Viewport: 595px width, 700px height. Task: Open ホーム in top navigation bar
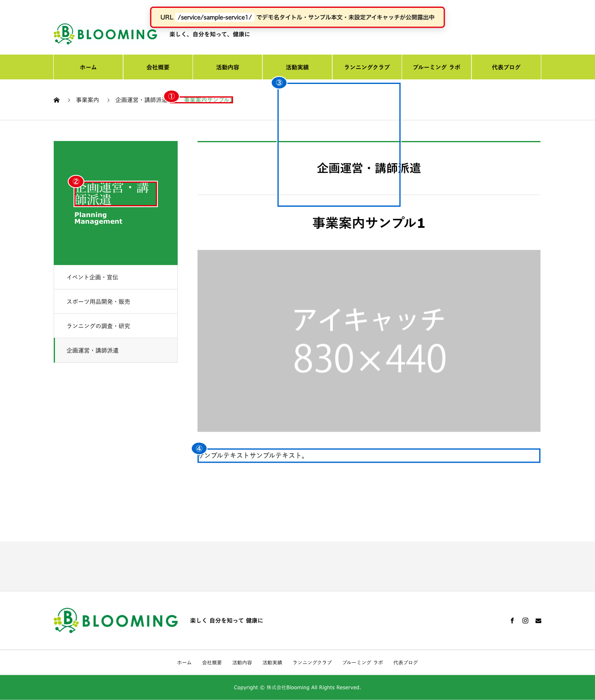point(88,67)
